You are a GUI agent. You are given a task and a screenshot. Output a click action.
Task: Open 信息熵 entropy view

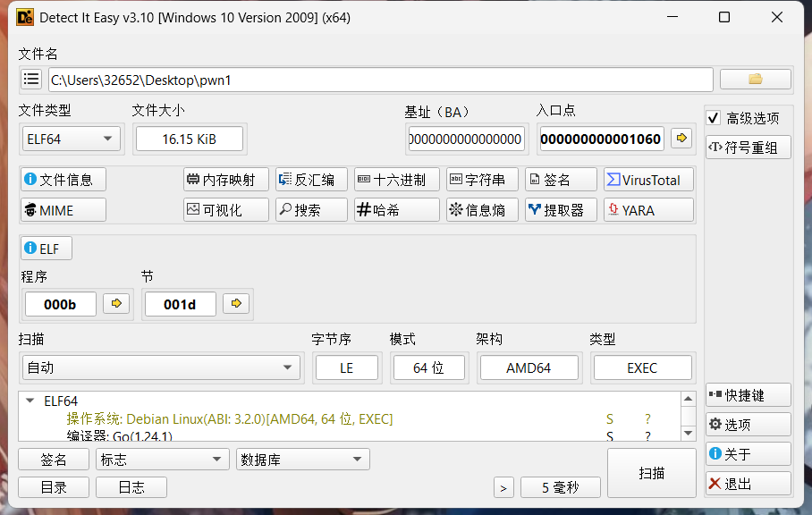[x=482, y=210]
